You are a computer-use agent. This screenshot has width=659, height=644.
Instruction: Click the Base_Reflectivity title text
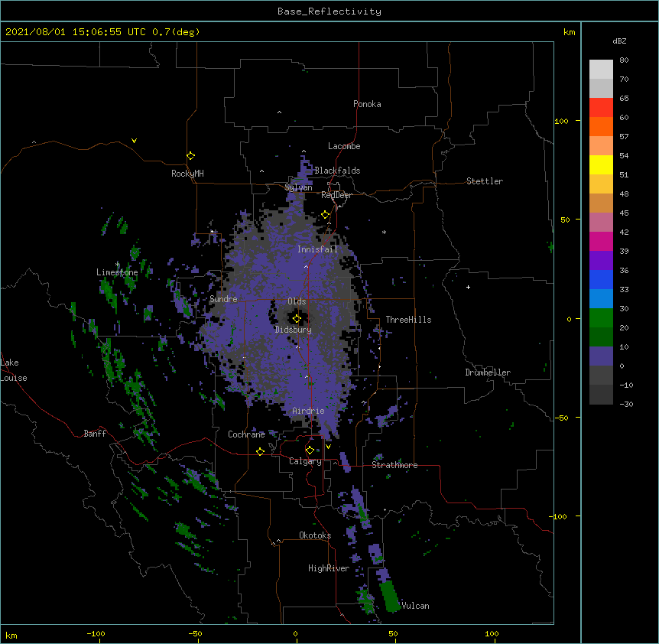click(x=329, y=11)
